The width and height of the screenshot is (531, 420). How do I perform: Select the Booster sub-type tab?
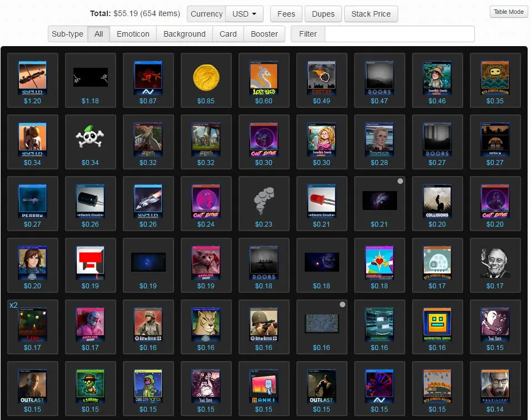pyautogui.click(x=264, y=34)
